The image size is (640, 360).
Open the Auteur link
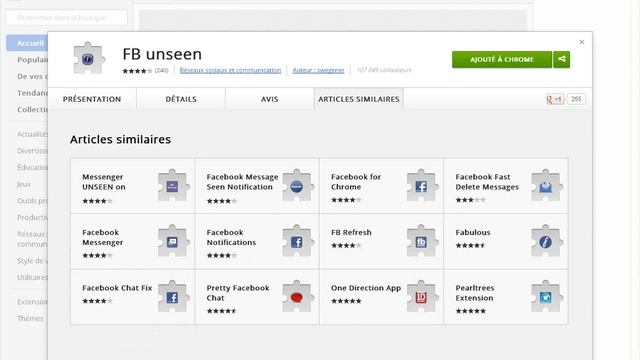(x=318, y=70)
